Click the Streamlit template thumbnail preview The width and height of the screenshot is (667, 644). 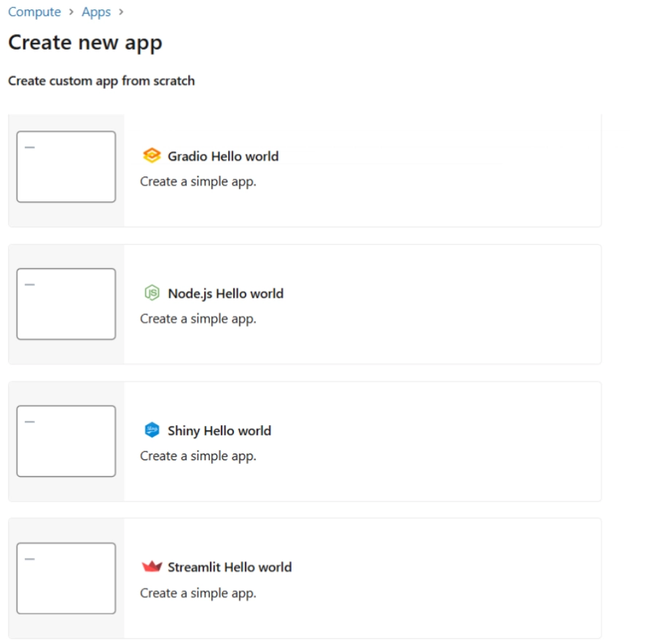click(x=66, y=578)
